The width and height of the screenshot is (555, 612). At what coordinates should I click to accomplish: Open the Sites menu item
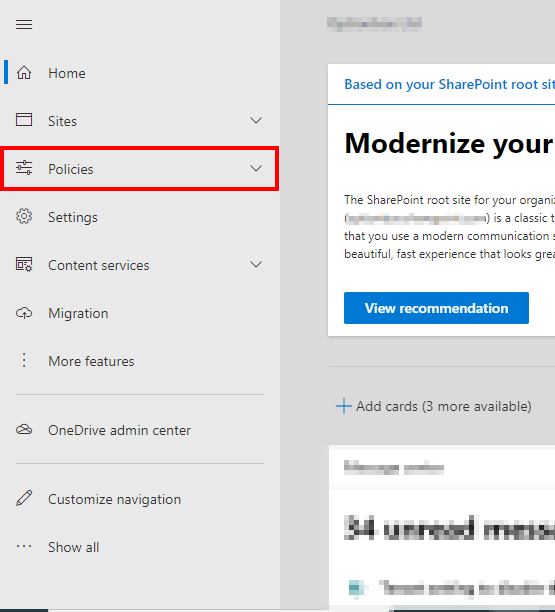pyautogui.click(x=62, y=121)
